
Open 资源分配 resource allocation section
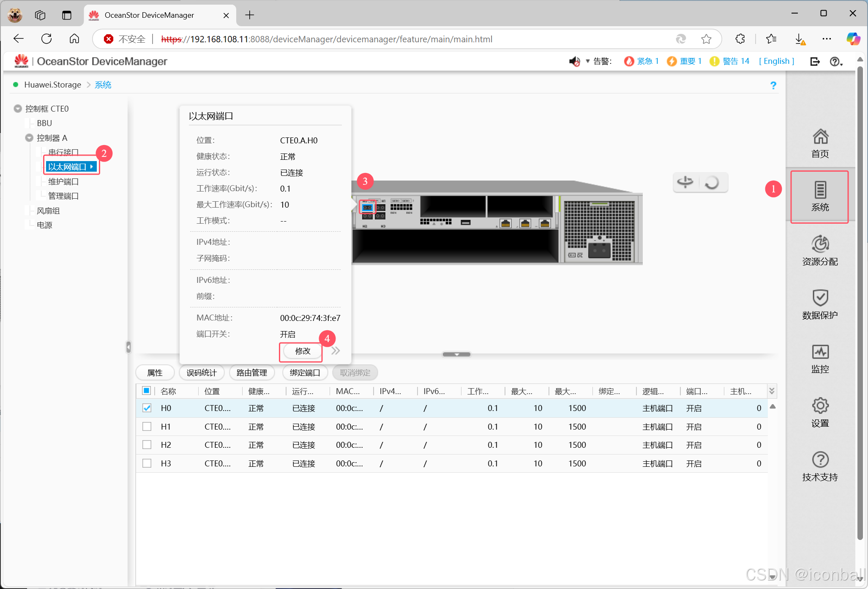(x=820, y=250)
